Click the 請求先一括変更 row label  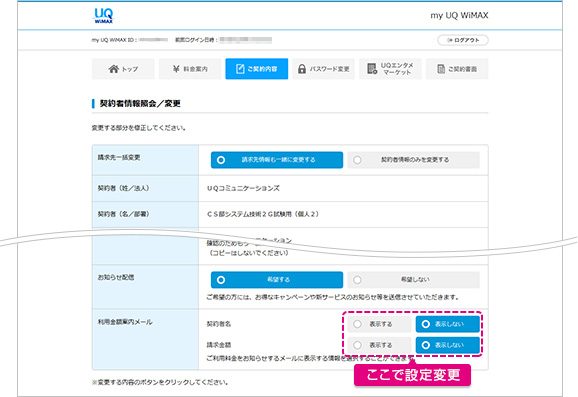tap(119, 157)
